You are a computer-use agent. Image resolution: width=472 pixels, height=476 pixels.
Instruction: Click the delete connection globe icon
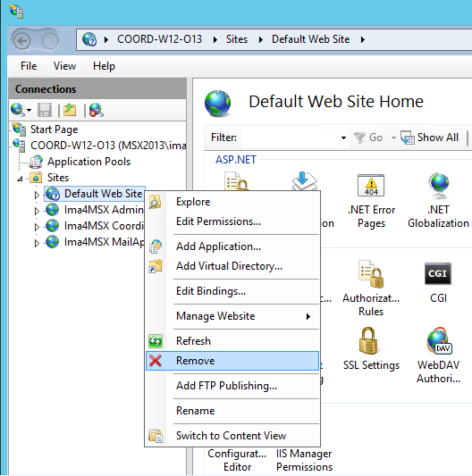click(97, 110)
